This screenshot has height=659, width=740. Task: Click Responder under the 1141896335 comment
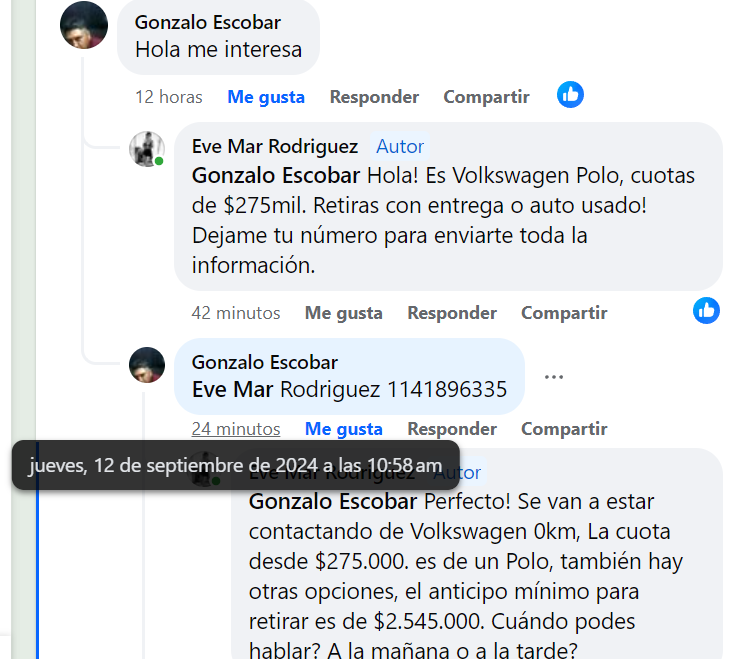pos(452,429)
